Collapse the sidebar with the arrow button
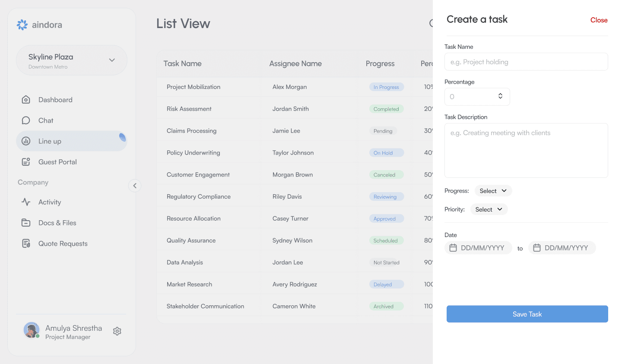 (x=135, y=186)
